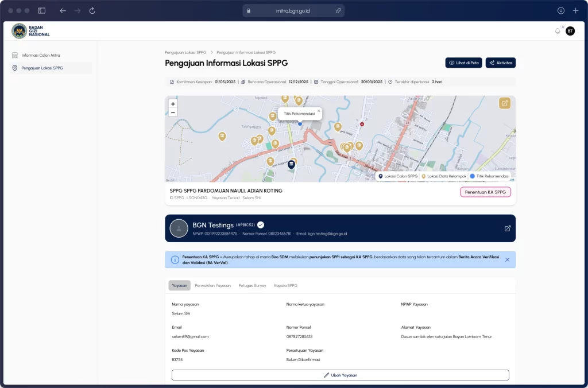Switch to Perwakilan Yayasan tab
This screenshot has height=388, width=588.
pos(212,285)
